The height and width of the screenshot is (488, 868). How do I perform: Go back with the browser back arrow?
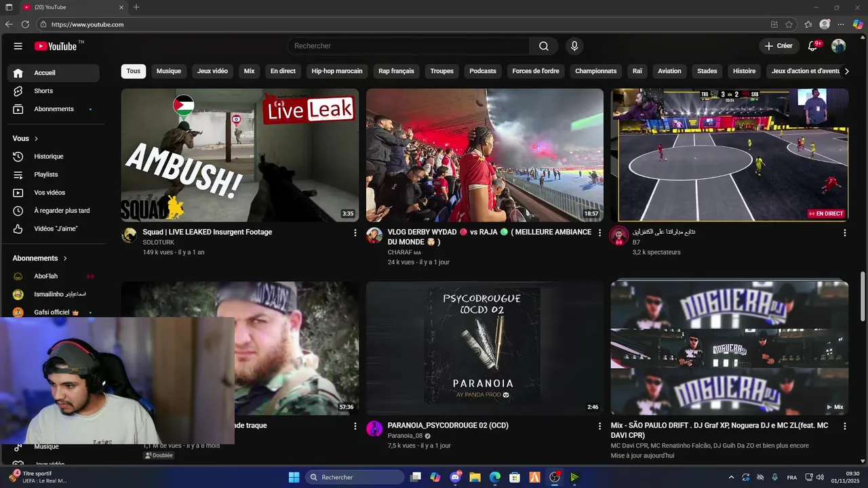click(x=9, y=24)
